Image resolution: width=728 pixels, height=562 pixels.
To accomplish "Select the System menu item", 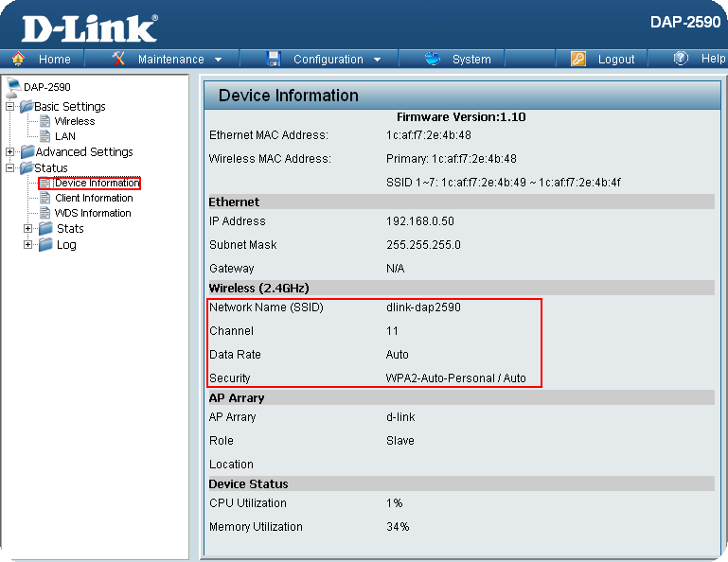I will (x=471, y=60).
